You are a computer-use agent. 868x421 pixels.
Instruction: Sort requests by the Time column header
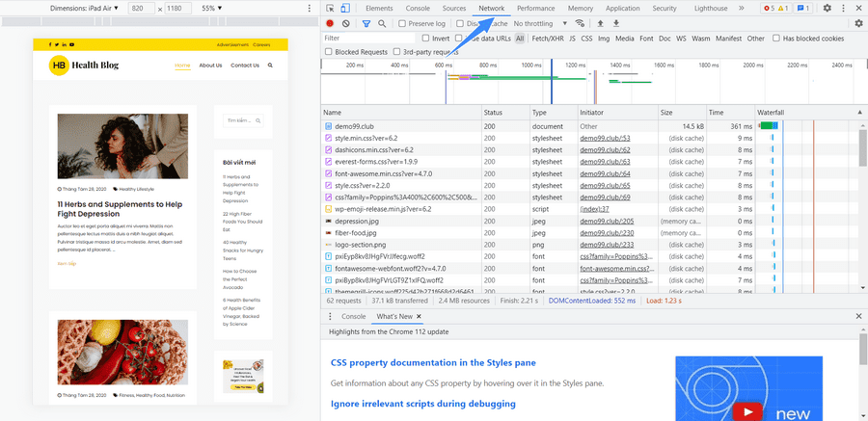731,113
